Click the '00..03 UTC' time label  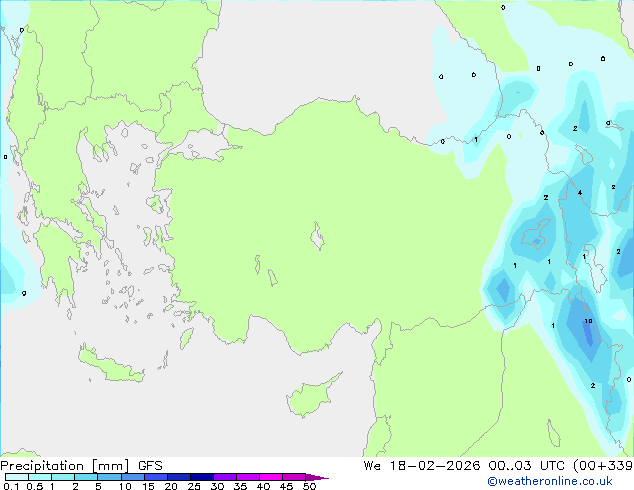[526, 466]
